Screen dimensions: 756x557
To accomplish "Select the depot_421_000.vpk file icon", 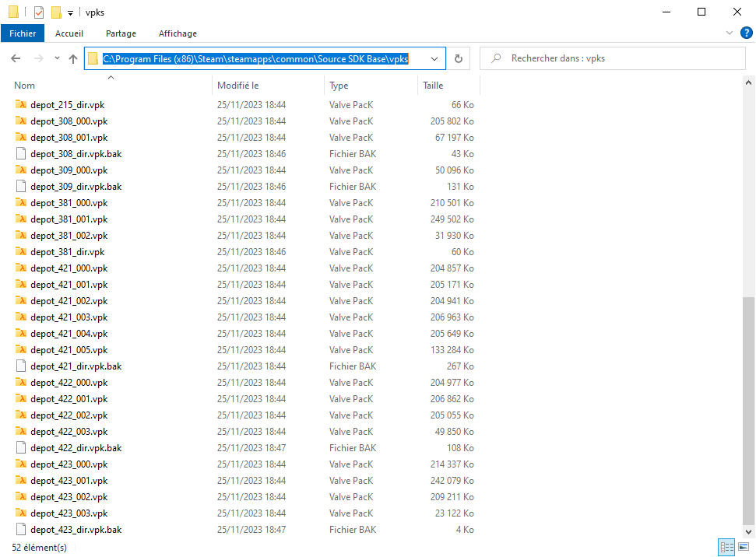I will point(21,268).
